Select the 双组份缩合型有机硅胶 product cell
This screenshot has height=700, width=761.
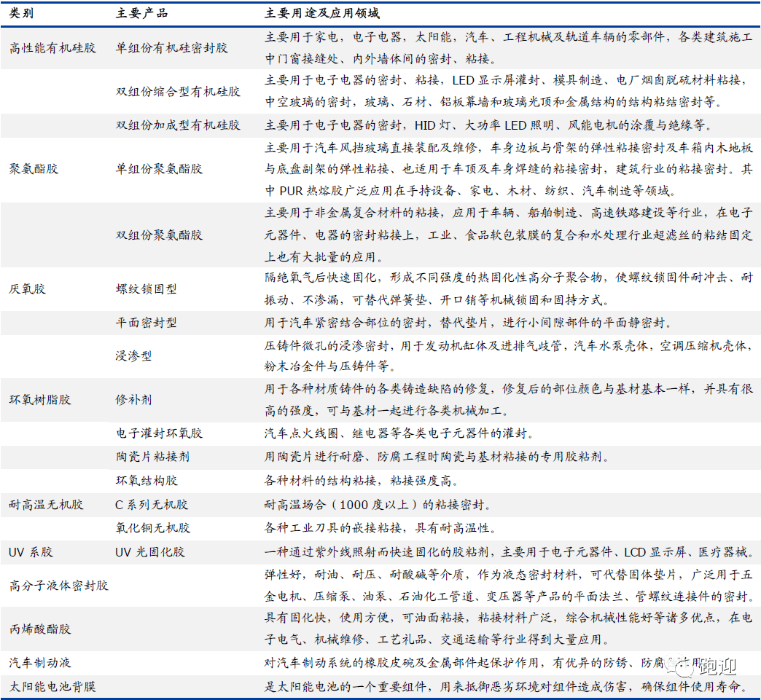pyautogui.click(x=178, y=92)
